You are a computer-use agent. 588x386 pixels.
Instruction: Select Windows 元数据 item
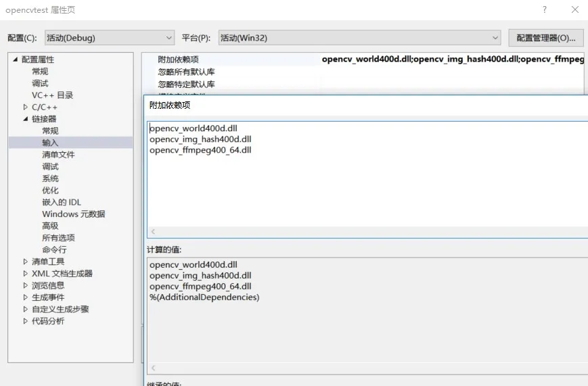(x=74, y=214)
